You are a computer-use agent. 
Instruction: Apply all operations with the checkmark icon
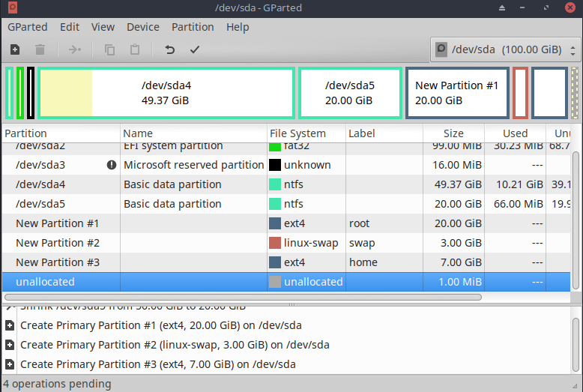[x=194, y=49]
